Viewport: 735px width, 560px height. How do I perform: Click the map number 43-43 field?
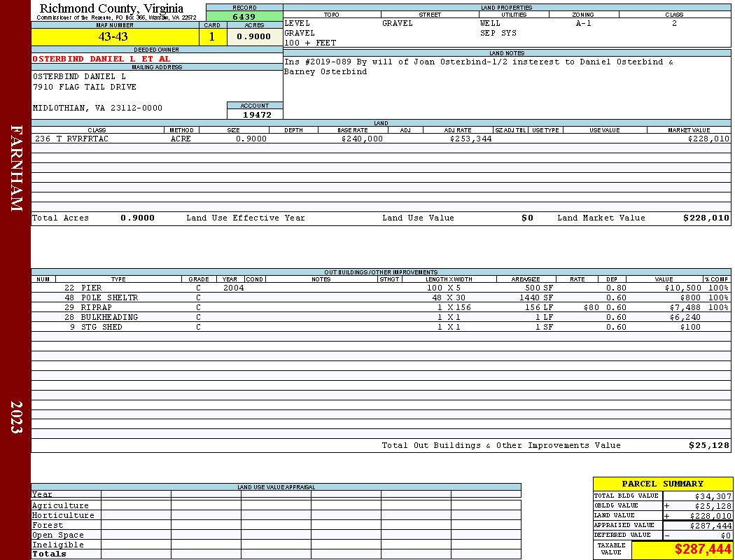click(x=115, y=36)
